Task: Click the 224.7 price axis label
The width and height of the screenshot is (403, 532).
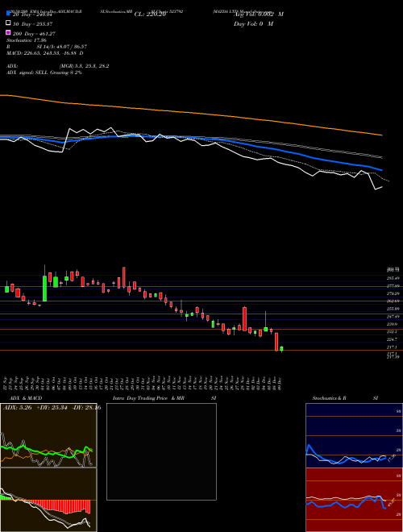Action: click(392, 339)
